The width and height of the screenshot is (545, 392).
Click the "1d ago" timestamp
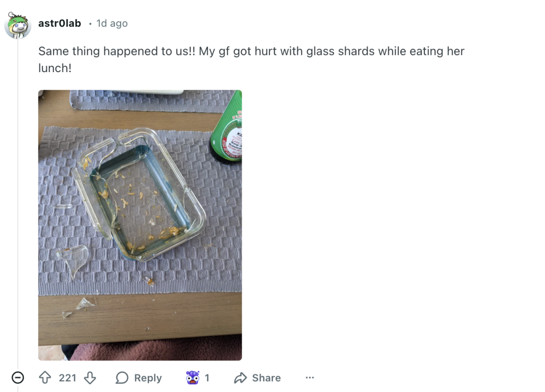pyautogui.click(x=112, y=23)
